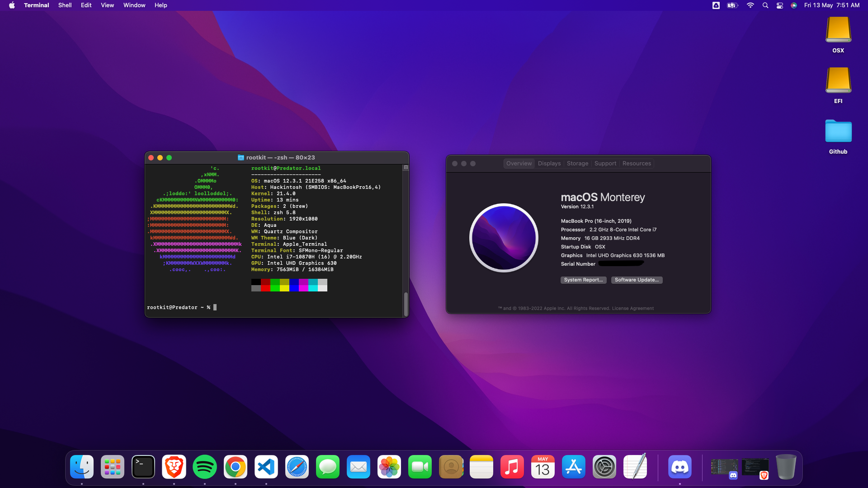Open App Store from the Dock
Viewport: 868px width, 488px height.
574,467
